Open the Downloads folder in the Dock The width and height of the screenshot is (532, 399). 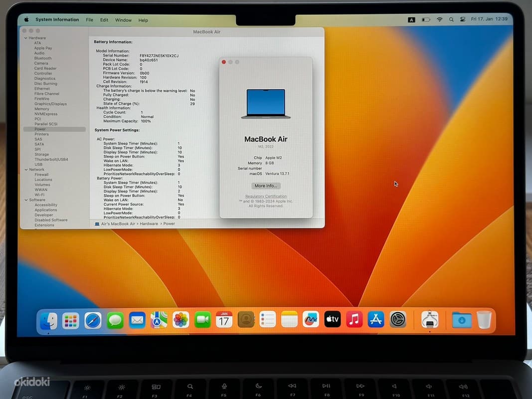click(x=461, y=320)
